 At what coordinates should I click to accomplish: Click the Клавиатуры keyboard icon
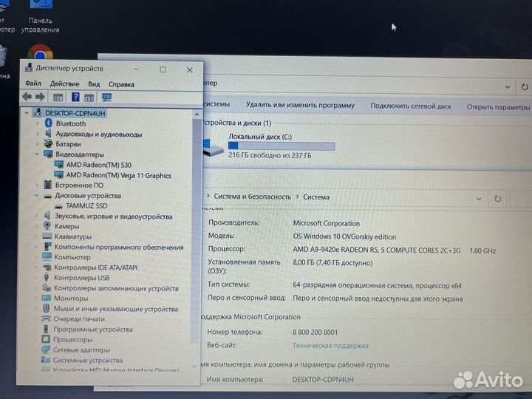point(47,236)
